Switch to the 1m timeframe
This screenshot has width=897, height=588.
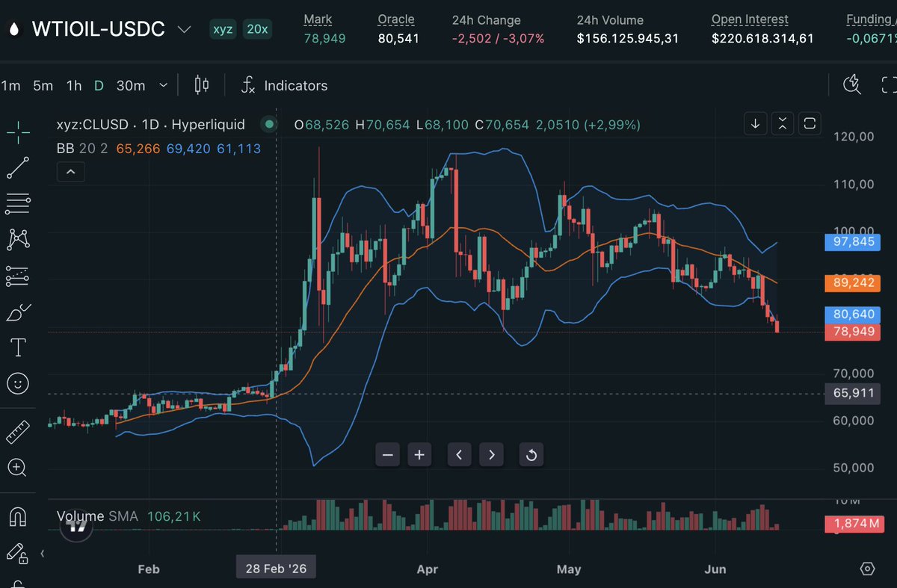10,85
